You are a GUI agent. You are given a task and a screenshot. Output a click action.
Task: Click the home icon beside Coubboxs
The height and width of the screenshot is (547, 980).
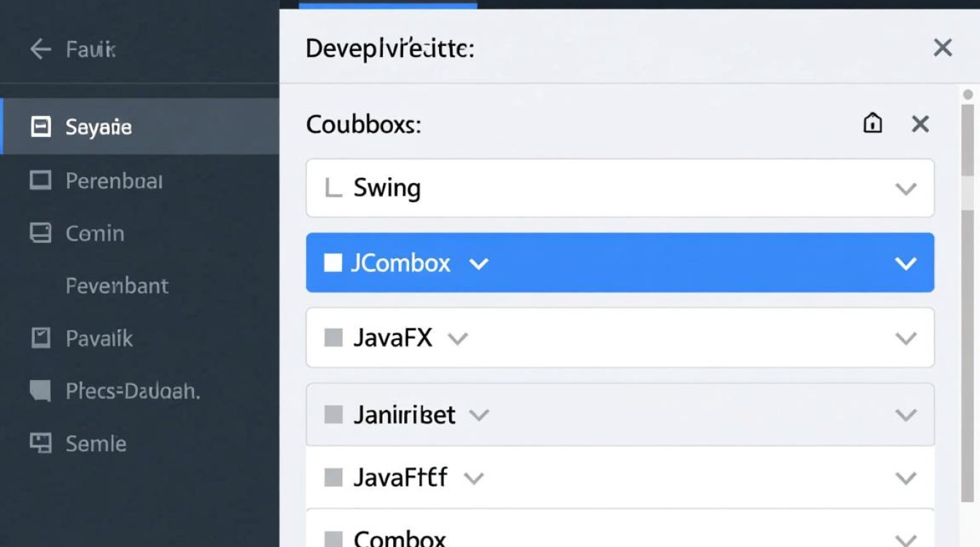(872, 124)
